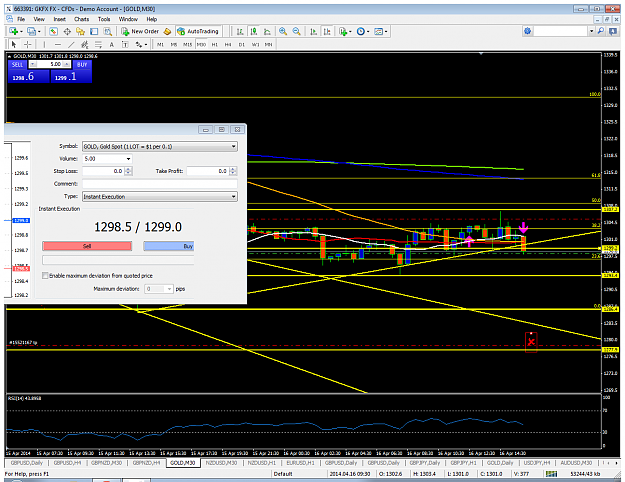Switch to M1 timeframe
Image resolution: width=625 pixels, height=482 pixels.
coord(160,44)
